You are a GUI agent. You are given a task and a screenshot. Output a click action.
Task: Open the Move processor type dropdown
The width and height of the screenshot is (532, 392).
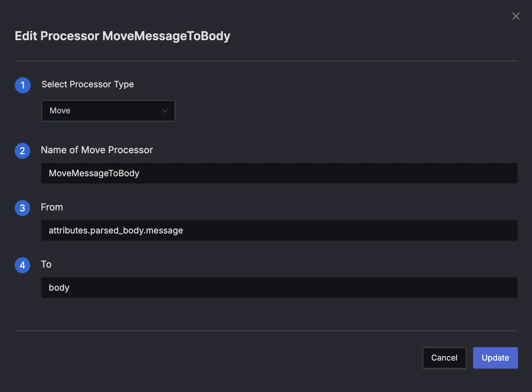coord(108,111)
